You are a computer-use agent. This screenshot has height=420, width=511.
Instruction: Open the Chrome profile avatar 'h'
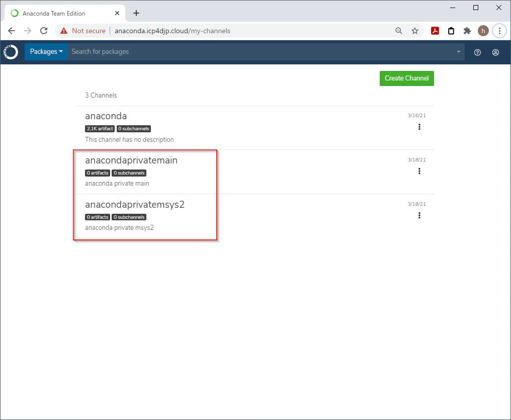click(x=483, y=31)
